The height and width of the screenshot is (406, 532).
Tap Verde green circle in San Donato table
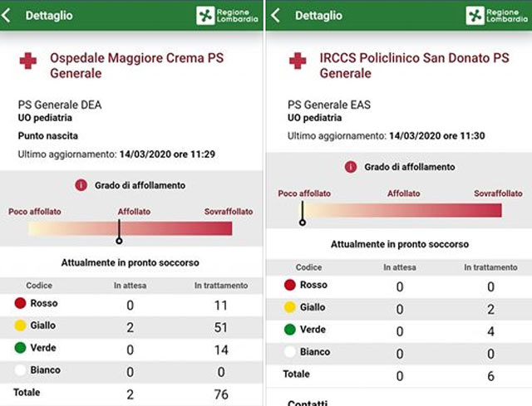click(x=289, y=330)
